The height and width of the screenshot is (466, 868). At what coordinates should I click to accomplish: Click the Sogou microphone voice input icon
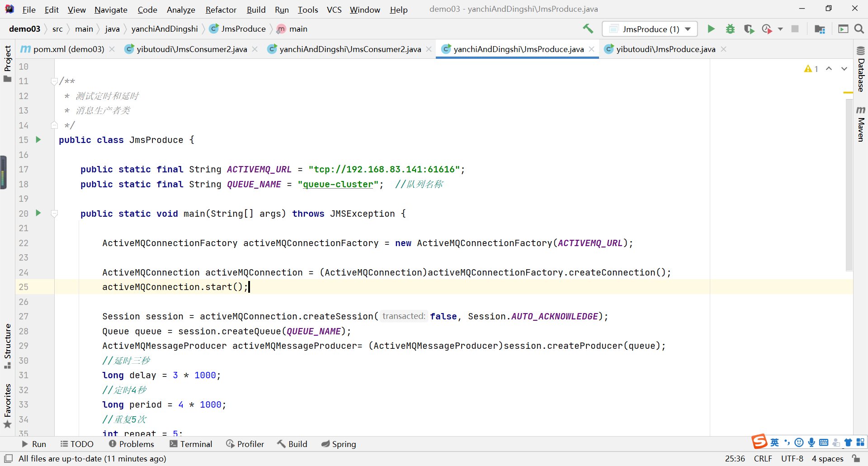(811, 442)
